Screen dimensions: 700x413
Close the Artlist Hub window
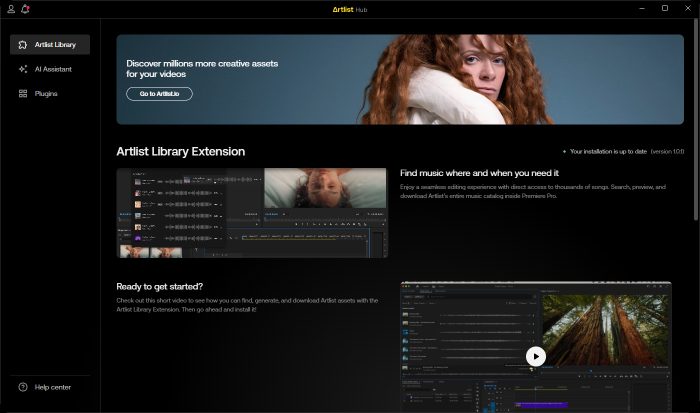pyautogui.click(x=688, y=8)
